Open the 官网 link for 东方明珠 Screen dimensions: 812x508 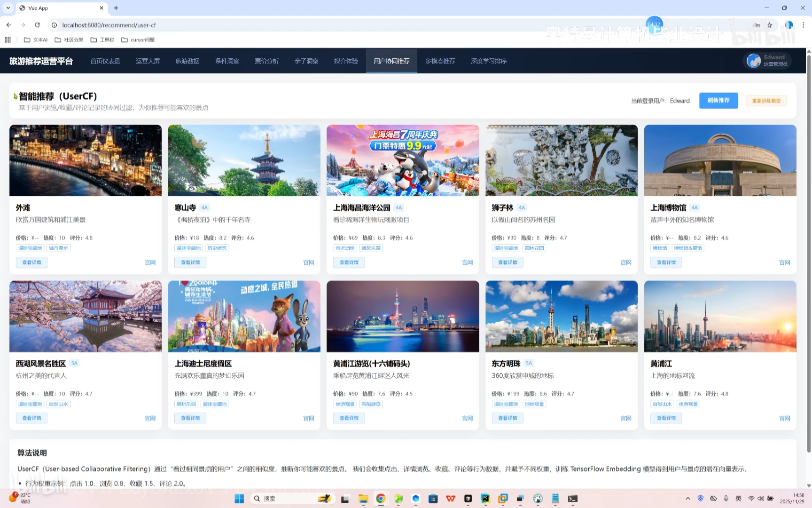point(626,418)
